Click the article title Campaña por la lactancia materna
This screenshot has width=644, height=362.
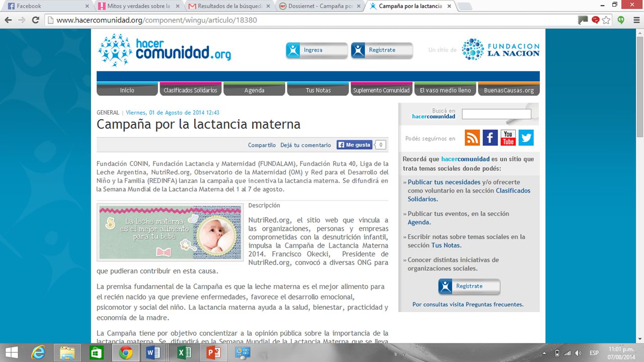[198, 125]
